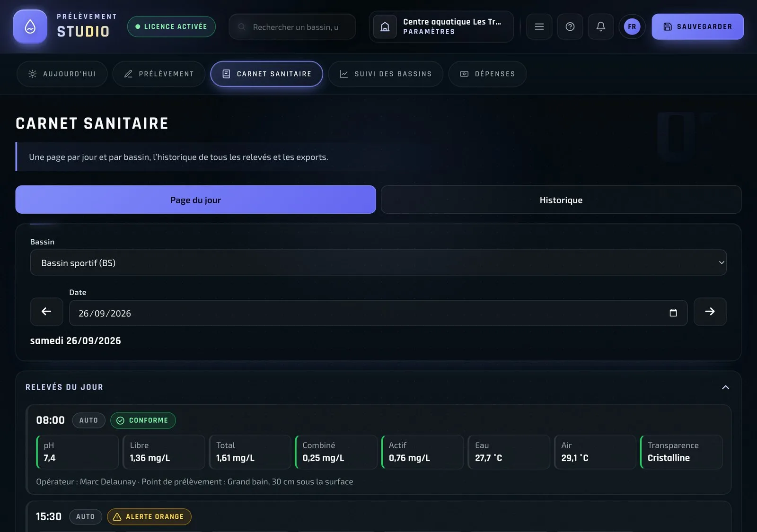Screen dimensions: 757x532
Task: Go to previous day with left arrow
Action: (46, 312)
